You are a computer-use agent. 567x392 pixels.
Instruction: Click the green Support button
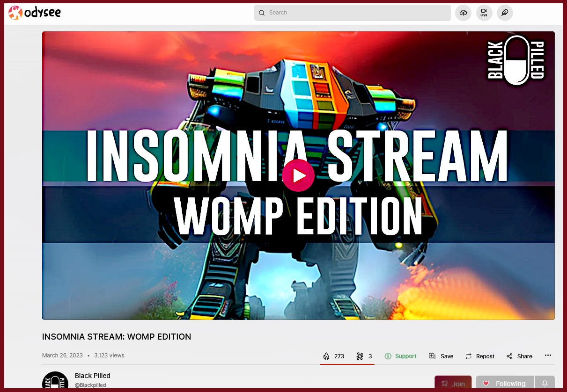[x=400, y=356]
